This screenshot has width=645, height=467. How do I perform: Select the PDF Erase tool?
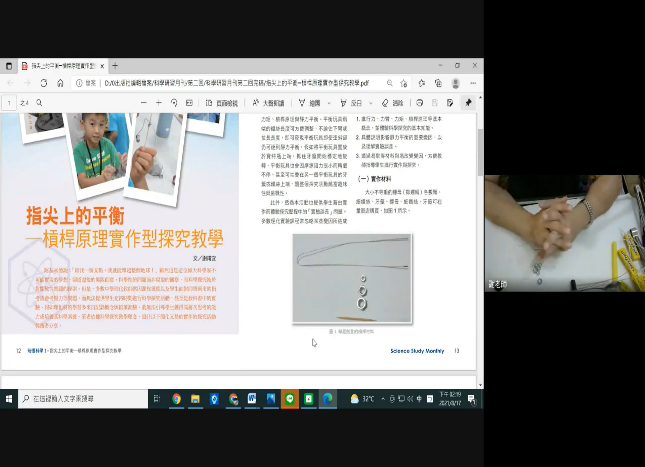pyautogui.click(x=392, y=103)
